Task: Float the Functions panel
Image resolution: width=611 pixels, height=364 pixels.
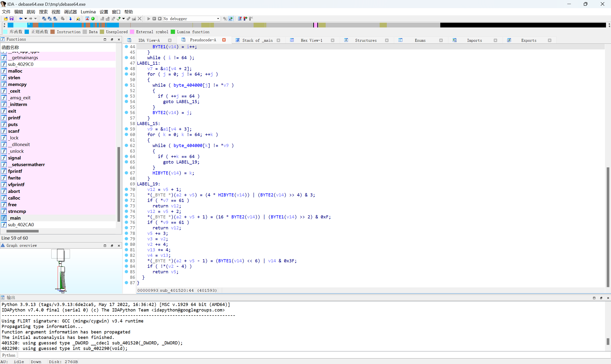Action: (x=112, y=39)
